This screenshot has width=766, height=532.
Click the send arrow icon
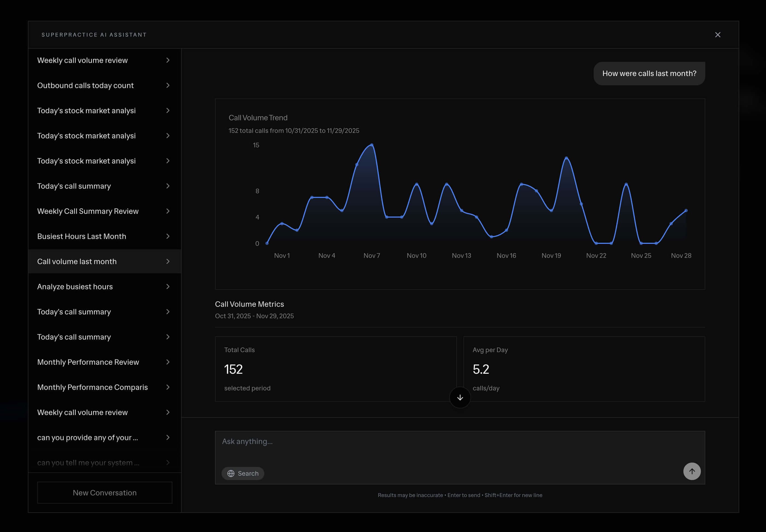click(x=692, y=471)
